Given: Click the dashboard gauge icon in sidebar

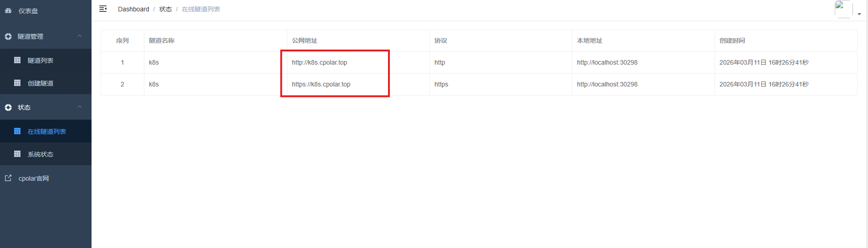Looking at the screenshot, I should pos(8,10).
